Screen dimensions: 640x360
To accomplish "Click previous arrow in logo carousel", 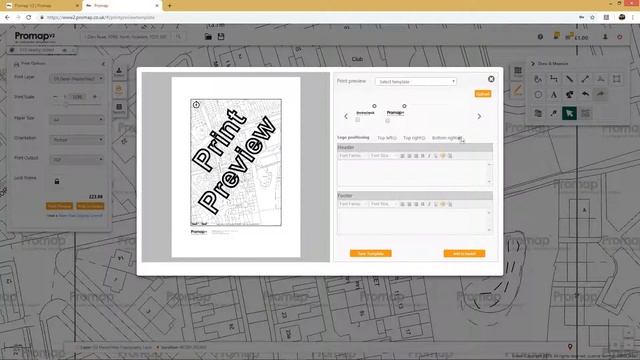I will (346, 117).
